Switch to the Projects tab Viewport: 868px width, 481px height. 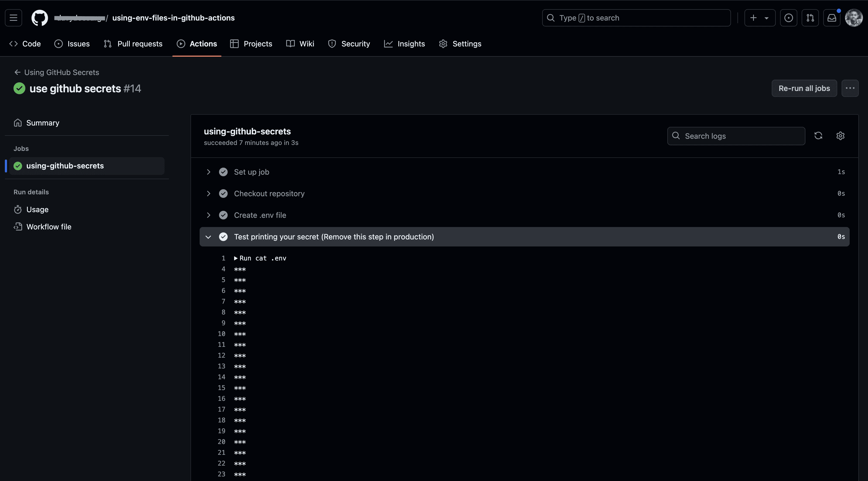251,44
